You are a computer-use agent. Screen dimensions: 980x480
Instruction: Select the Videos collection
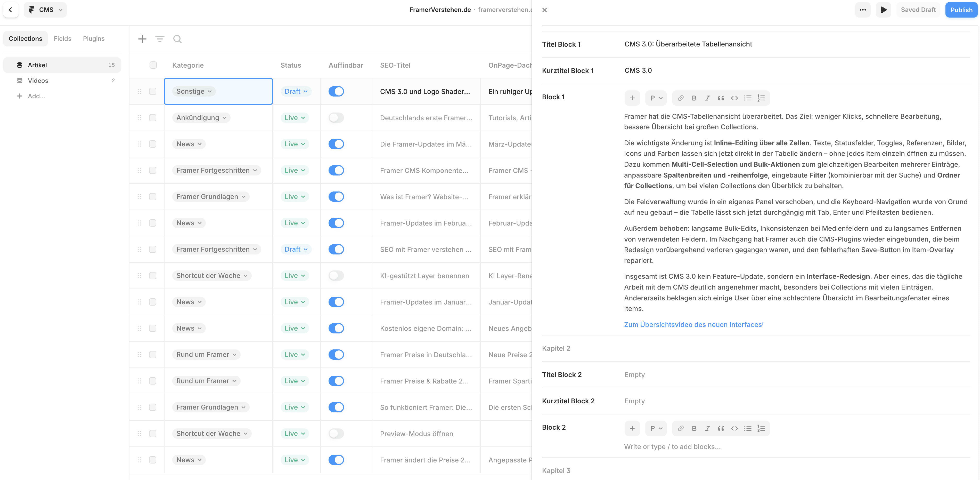coord(62,81)
